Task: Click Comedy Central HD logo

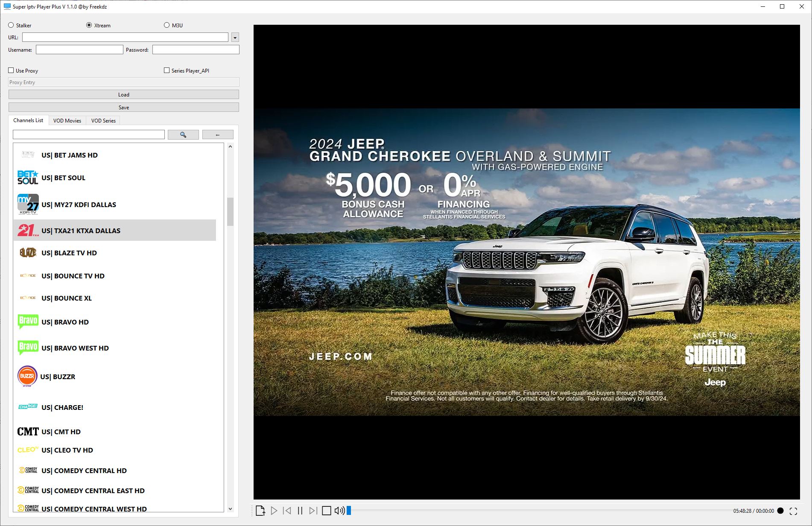Action: 28,470
